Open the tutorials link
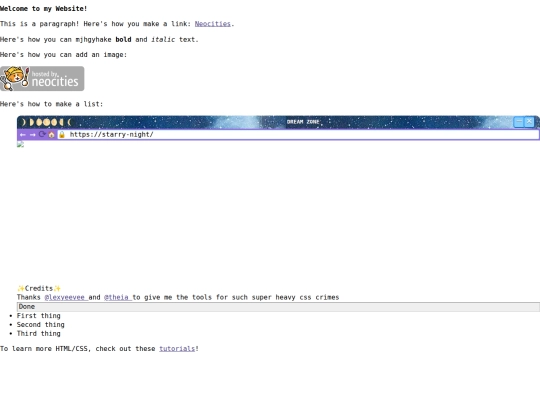540x405 pixels. (x=177, y=349)
